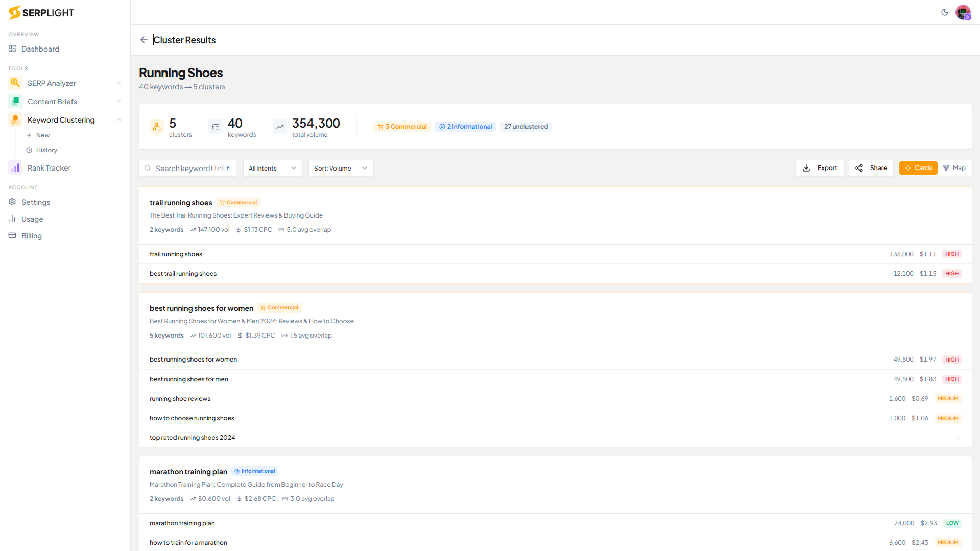This screenshot has width=980, height=551.
Task: Click the Keyword Clustering icon
Action: pos(14,119)
